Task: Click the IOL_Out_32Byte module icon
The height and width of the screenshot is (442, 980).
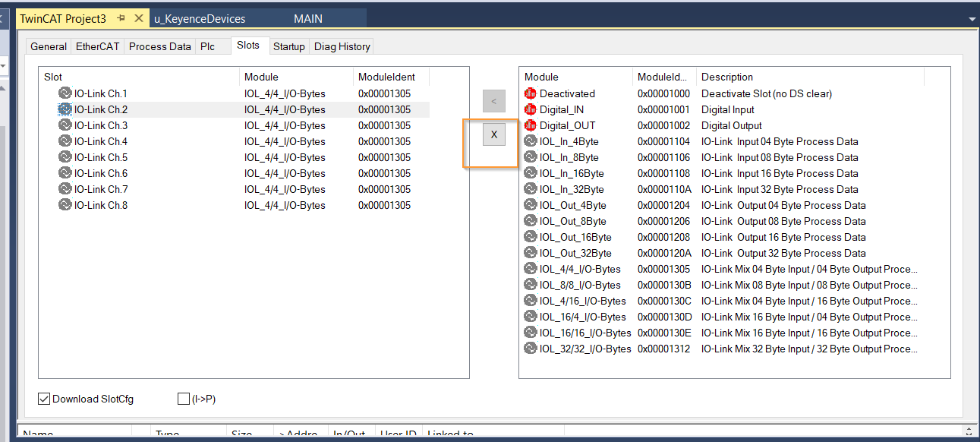Action: (x=530, y=253)
